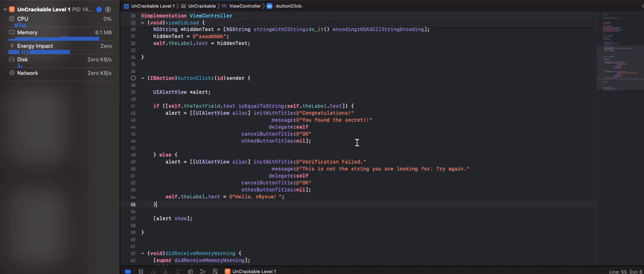The image size is (644, 274).
Task: Click the Step Out debug icon
Action: pyautogui.click(x=178, y=271)
